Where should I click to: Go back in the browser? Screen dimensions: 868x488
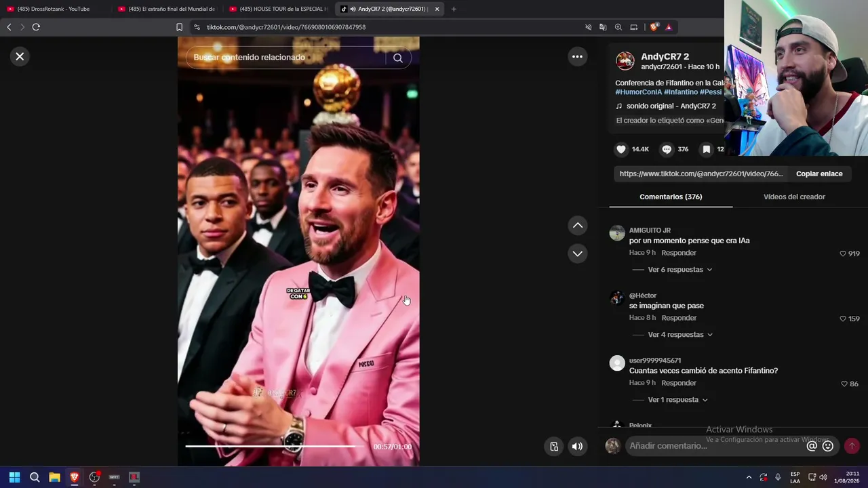pyautogui.click(x=9, y=27)
